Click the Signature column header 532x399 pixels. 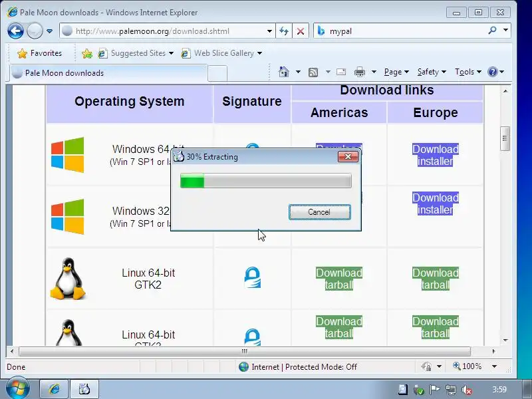[252, 102]
